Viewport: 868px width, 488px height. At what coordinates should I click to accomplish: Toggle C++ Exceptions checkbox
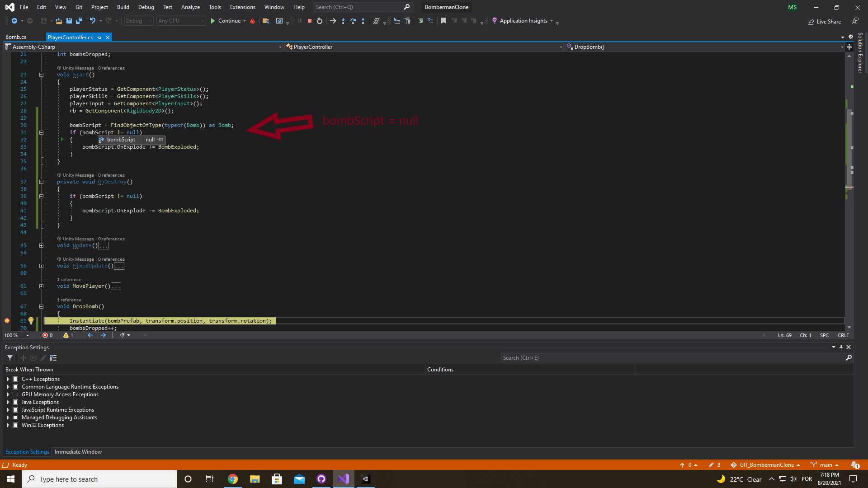pos(15,379)
